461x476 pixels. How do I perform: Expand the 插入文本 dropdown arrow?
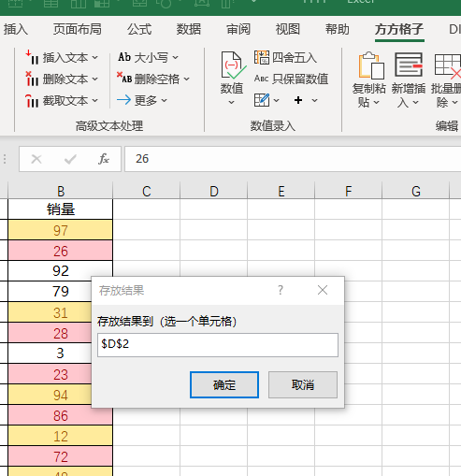(95, 58)
